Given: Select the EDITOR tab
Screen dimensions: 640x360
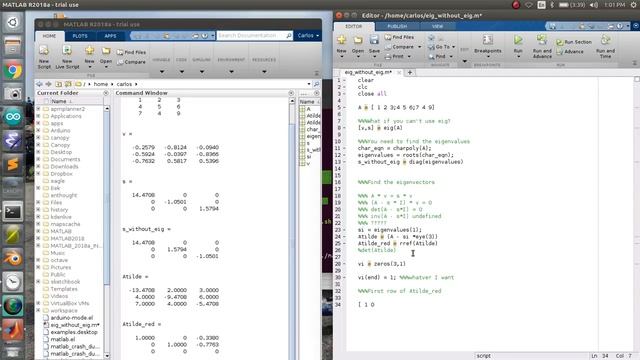Looking at the screenshot, I should 354,26.
